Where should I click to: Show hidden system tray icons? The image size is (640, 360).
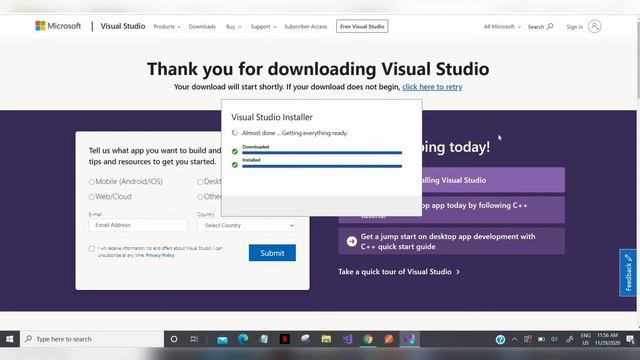pos(514,340)
